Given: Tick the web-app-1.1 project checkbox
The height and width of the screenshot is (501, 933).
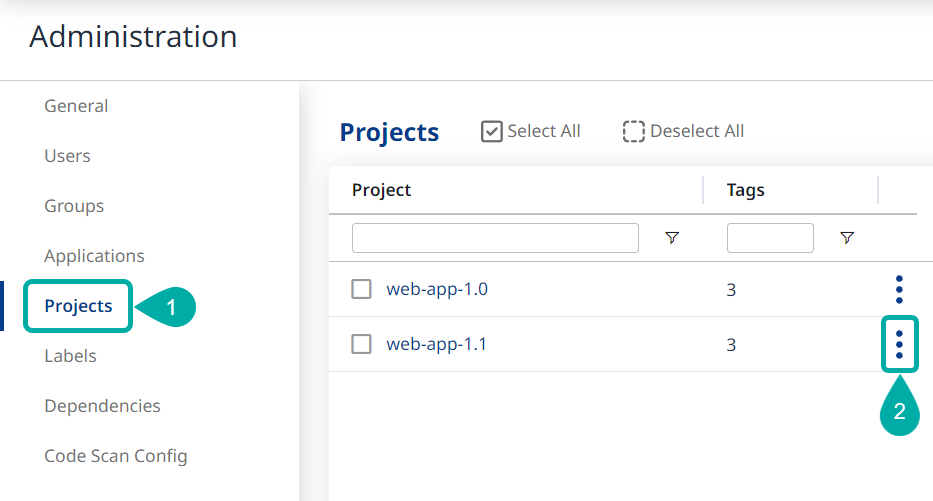Looking at the screenshot, I should tap(361, 345).
